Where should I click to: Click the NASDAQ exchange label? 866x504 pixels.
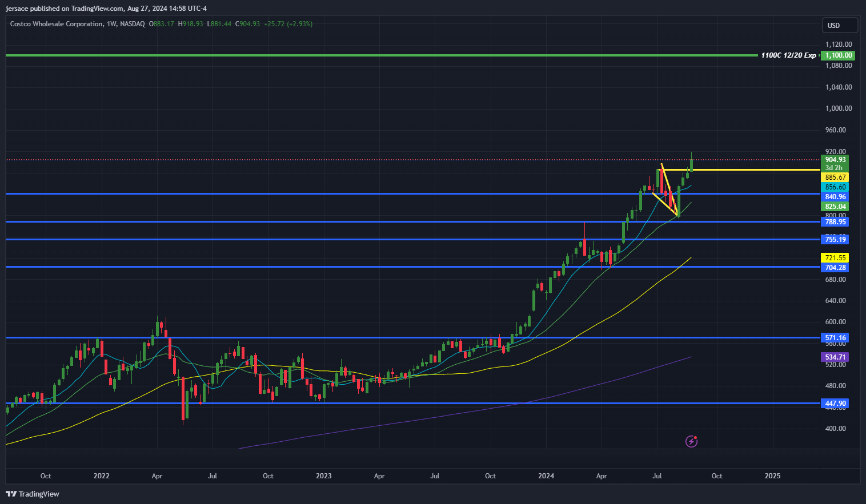click(x=133, y=24)
